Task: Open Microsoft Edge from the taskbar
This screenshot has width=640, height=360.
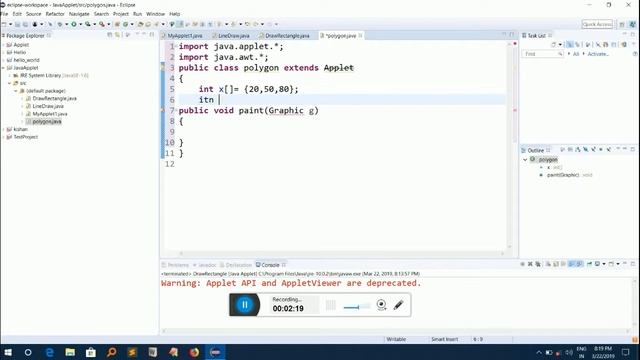Action: point(49,352)
